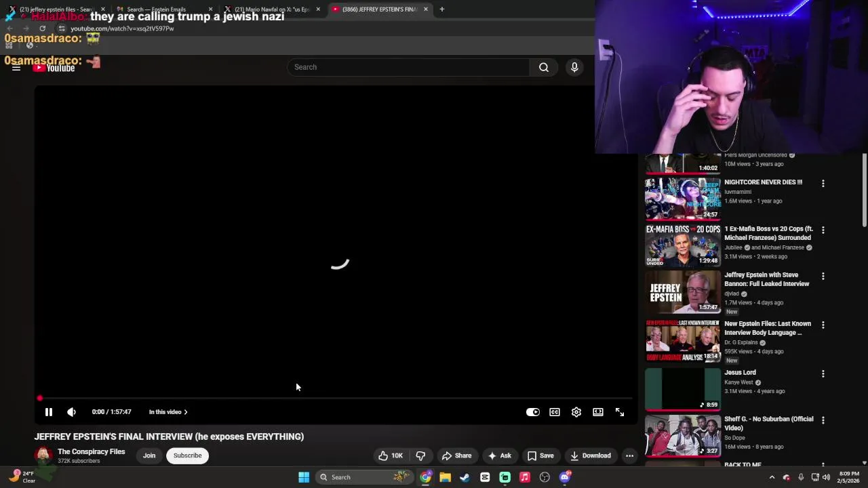
Task: Open the Piers Morgan Uncensored thumbnail
Action: coord(683,164)
